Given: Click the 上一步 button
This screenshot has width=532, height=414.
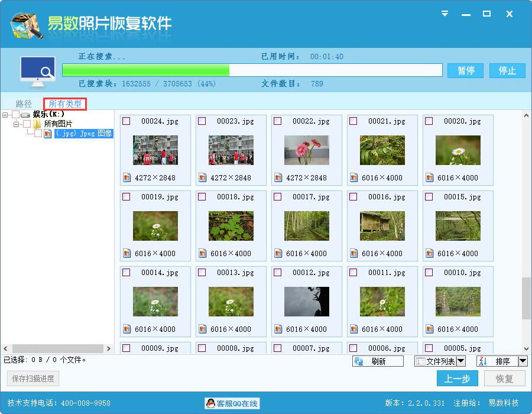Looking at the screenshot, I should [x=458, y=379].
